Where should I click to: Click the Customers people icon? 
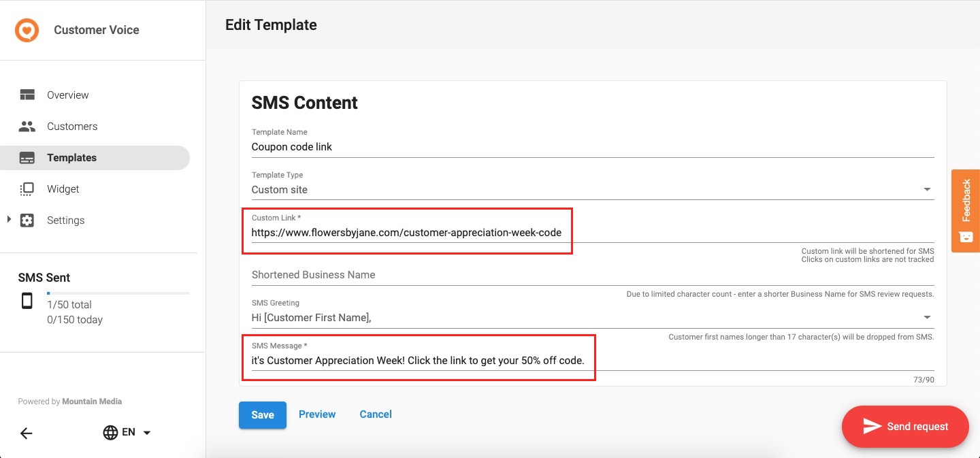(x=27, y=126)
